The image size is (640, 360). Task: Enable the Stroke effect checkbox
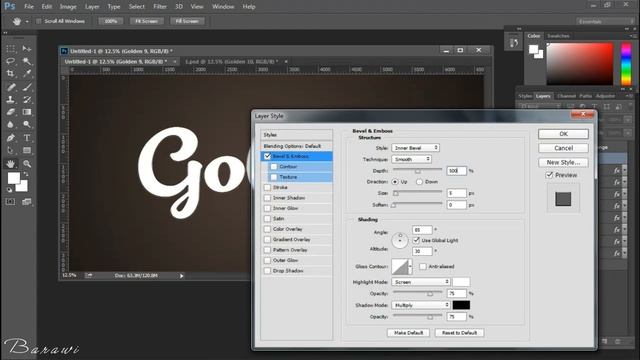click(267, 187)
